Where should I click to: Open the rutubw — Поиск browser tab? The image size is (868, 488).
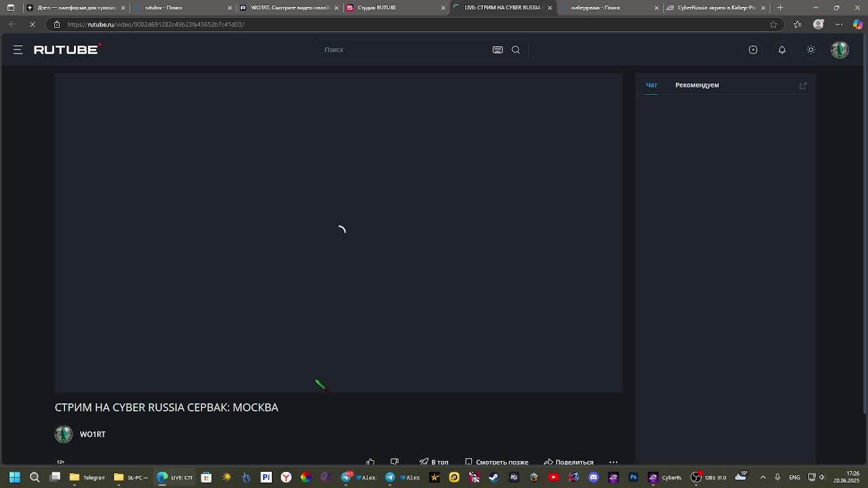(181, 7)
